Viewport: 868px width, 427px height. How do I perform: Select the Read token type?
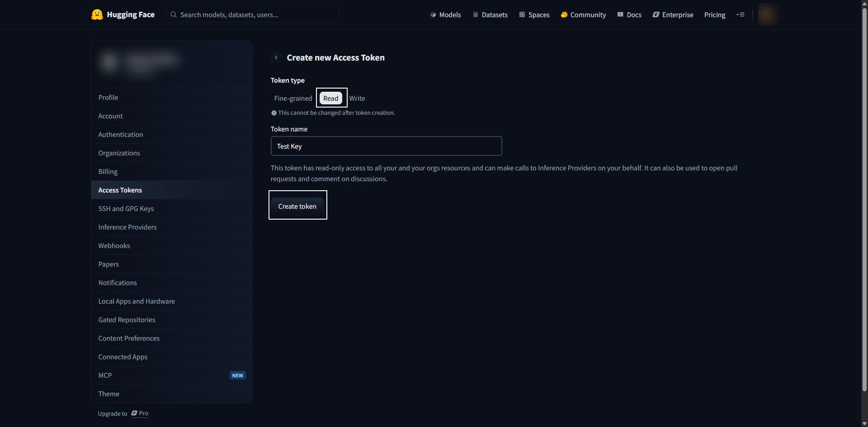tap(331, 98)
